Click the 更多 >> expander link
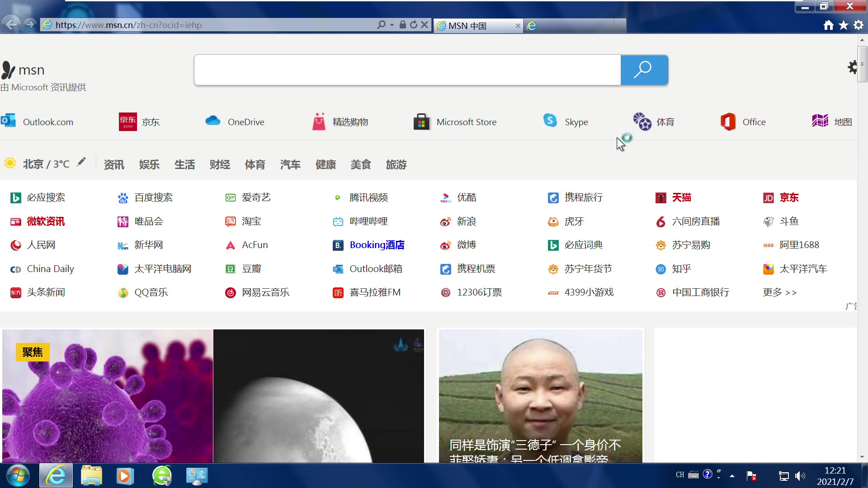Screen dimensions: 868x488 779,292
